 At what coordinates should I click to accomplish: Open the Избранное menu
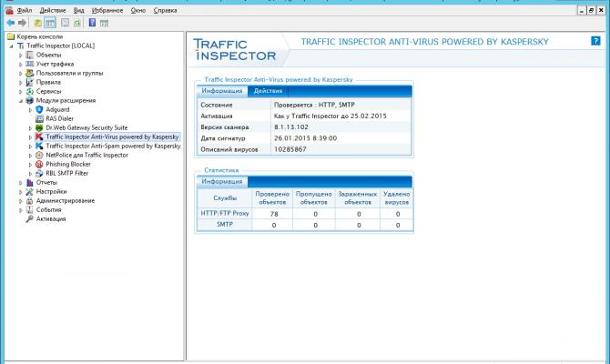[107, 11]
